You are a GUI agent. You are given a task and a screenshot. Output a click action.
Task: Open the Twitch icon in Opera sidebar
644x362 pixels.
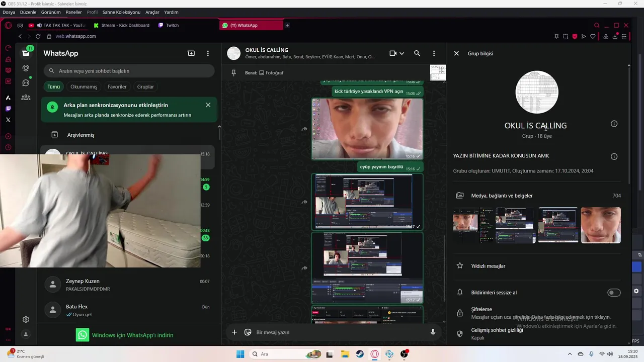pyautogui.click(x=8, y=109)
